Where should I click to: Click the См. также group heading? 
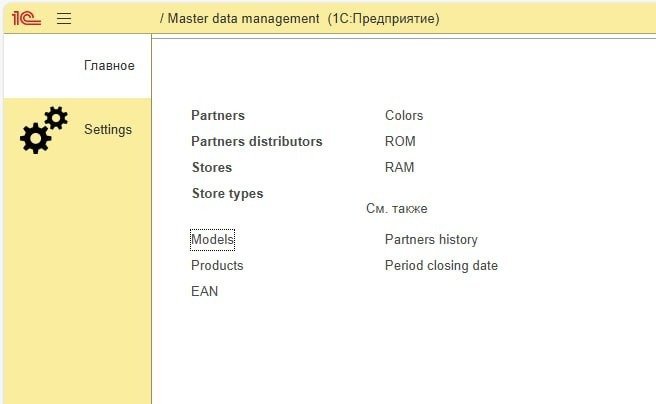point(397,209)
